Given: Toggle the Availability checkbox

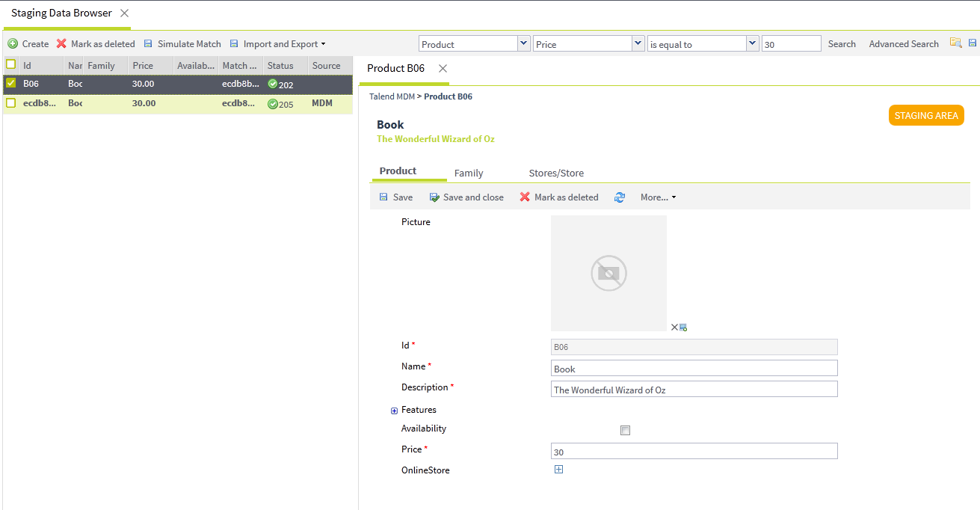Looking at the screenshot, I should 626,430.
